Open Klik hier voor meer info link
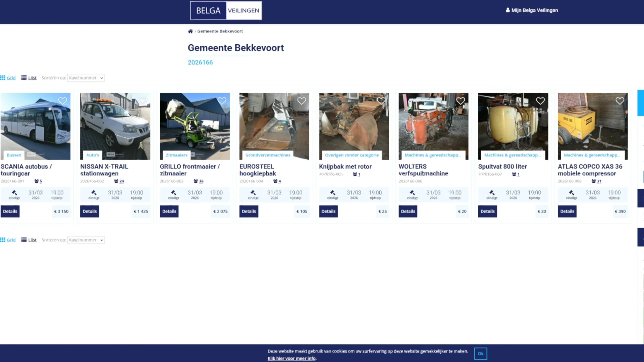Image resolution: width=644 pixels, height=362 pixels. pos(291,358)
